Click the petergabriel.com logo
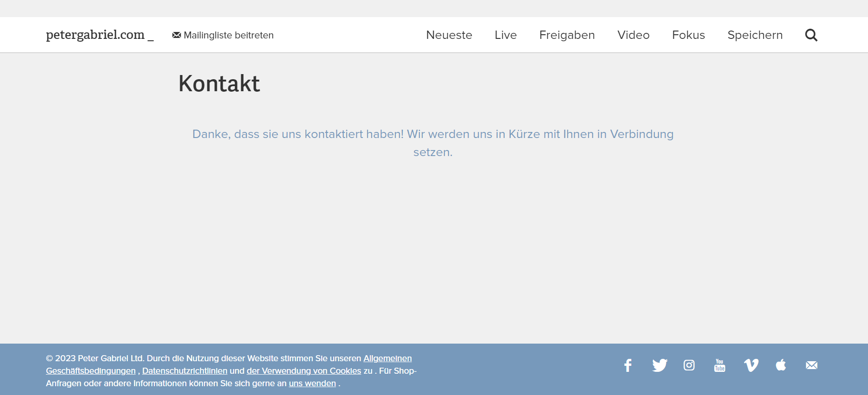 [100, 35]
